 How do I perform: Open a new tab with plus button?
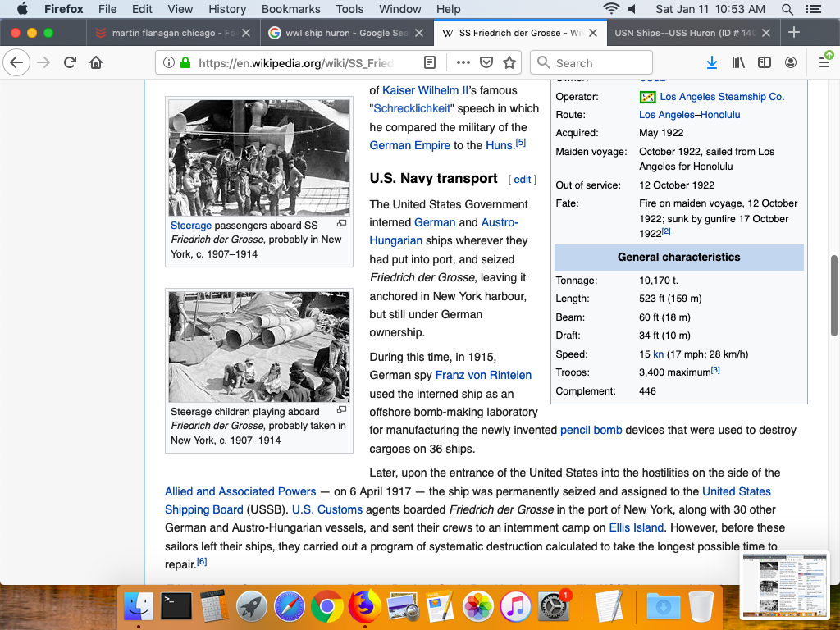tap(793, 33)
